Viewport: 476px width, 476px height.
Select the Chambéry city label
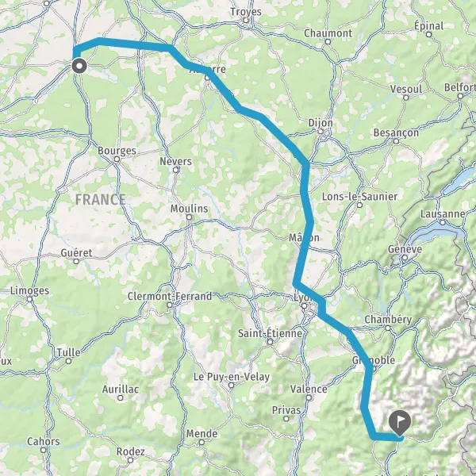point(388,320)
